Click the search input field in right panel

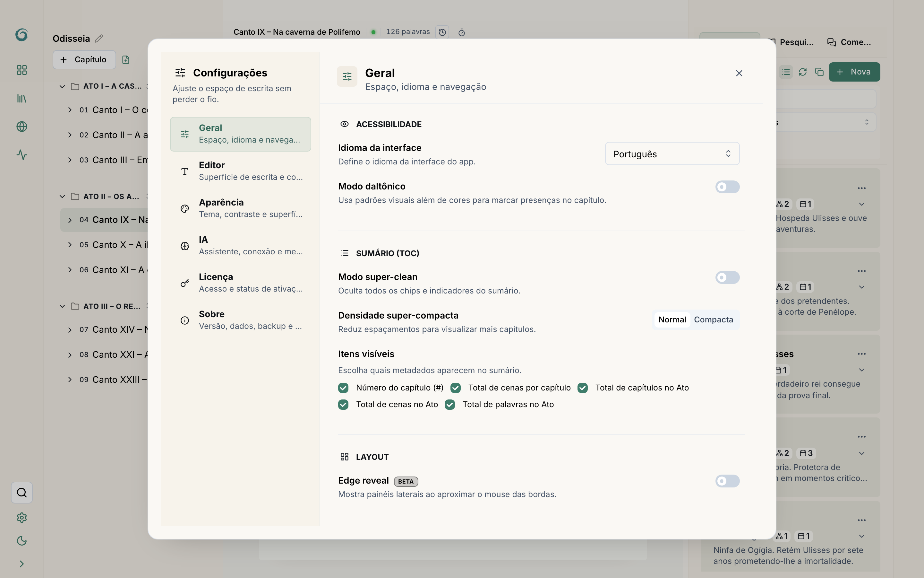tap(827, 100)
